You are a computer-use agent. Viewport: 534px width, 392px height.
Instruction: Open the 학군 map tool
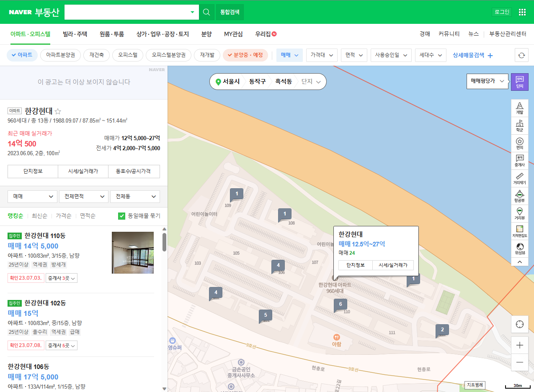(x=519, y=126)
